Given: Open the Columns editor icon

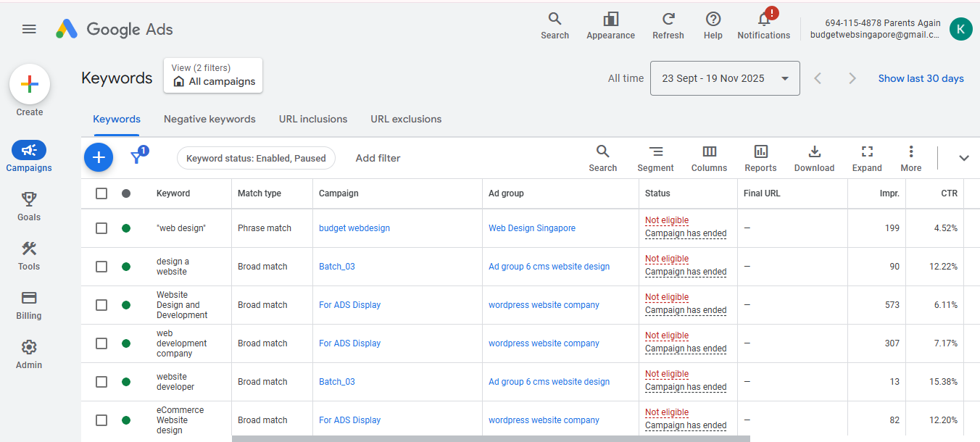Looking at the screenshot, I should point(709,152).
